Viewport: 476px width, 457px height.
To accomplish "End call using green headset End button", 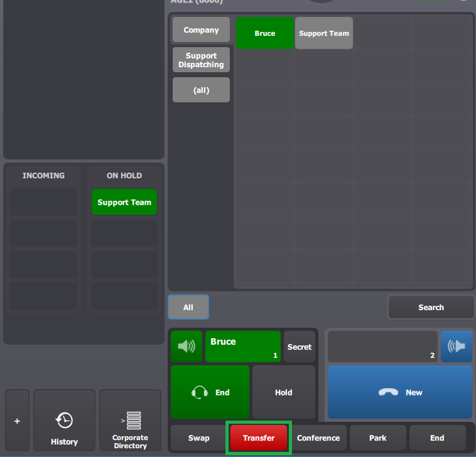I will pyautogui.click(x=210, y=392).
